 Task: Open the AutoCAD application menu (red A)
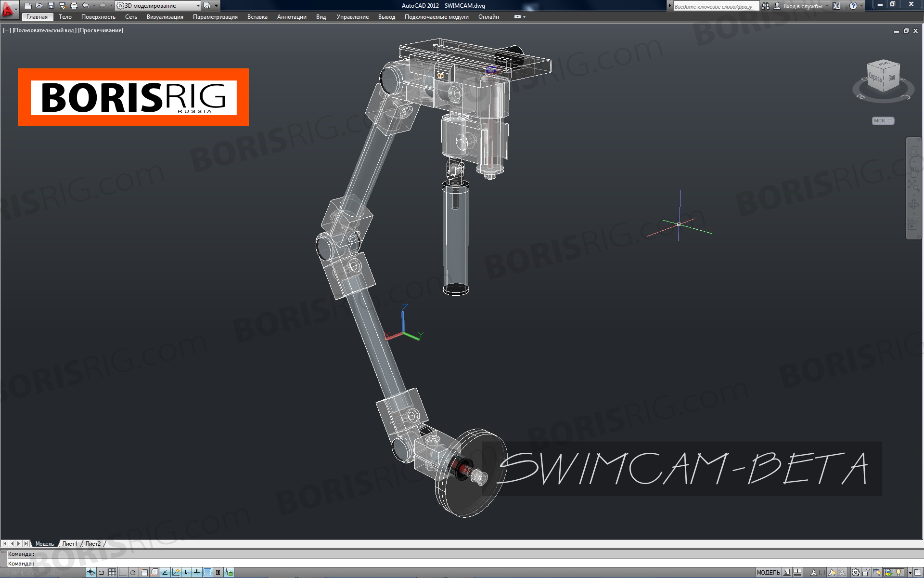pos(9,9)
